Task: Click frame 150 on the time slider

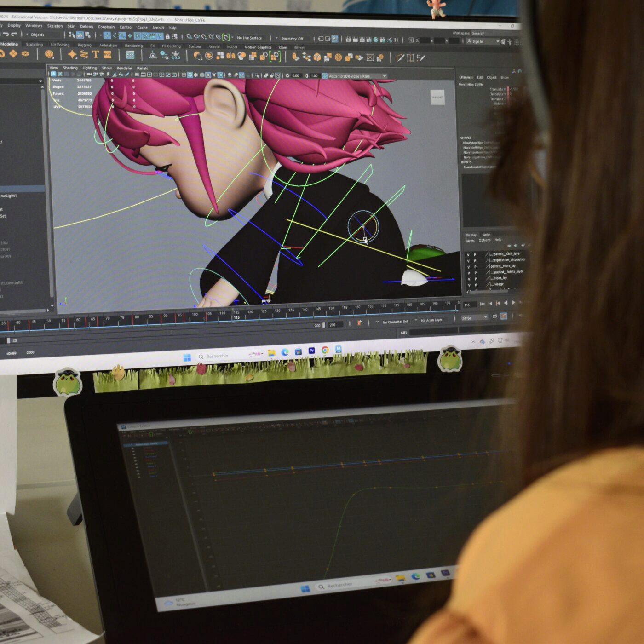Action: [331, 311]
